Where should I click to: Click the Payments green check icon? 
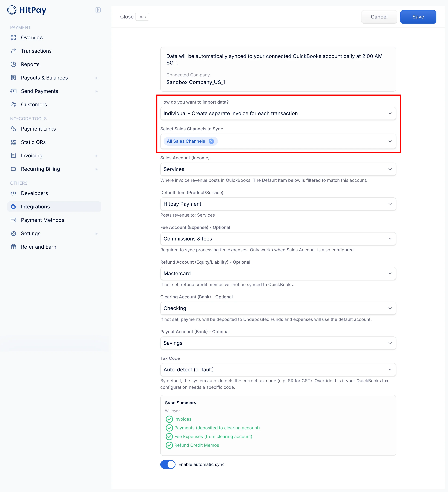point(169,428)
